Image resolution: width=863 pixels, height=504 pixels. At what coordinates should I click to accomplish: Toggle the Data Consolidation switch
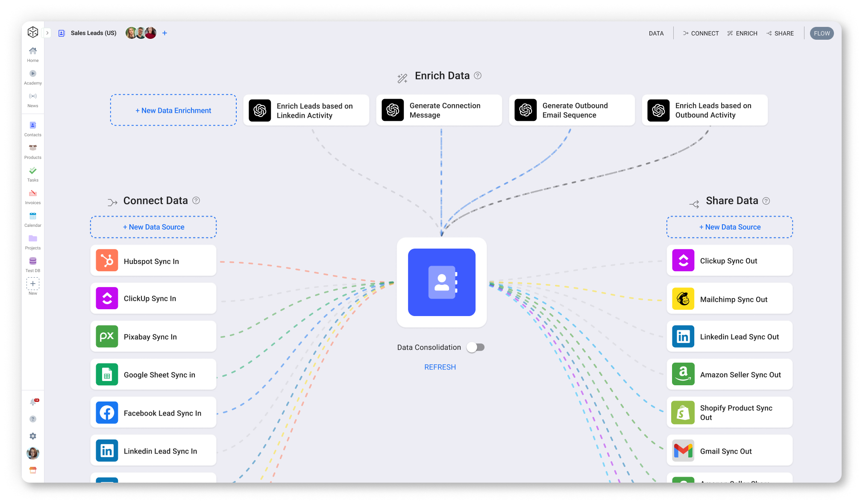click(x=476, y=347)
